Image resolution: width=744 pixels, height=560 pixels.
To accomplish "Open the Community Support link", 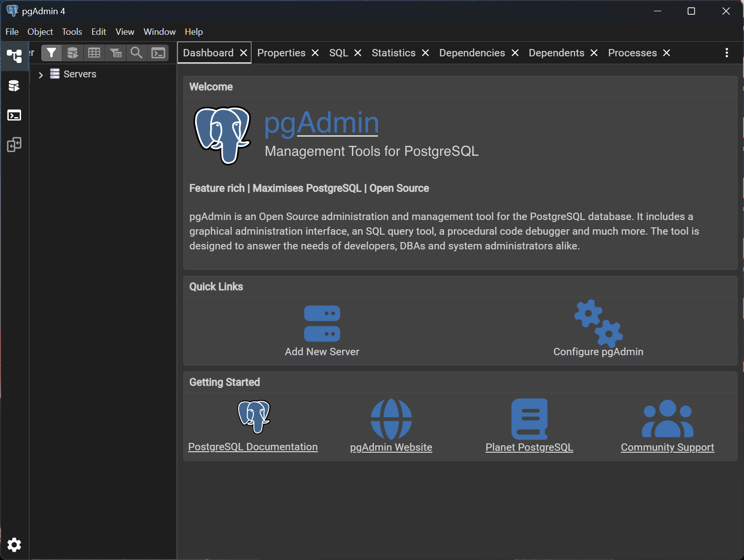I will (x=667, y=447).
